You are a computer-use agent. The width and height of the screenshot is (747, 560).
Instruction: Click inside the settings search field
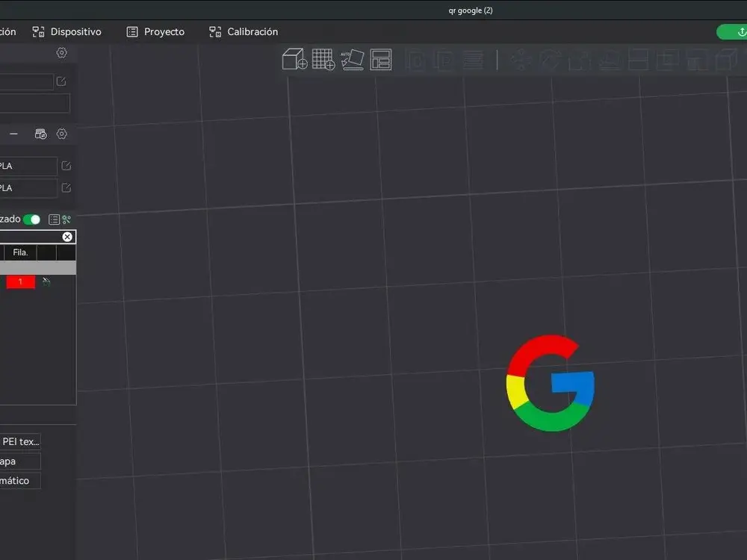30,237
